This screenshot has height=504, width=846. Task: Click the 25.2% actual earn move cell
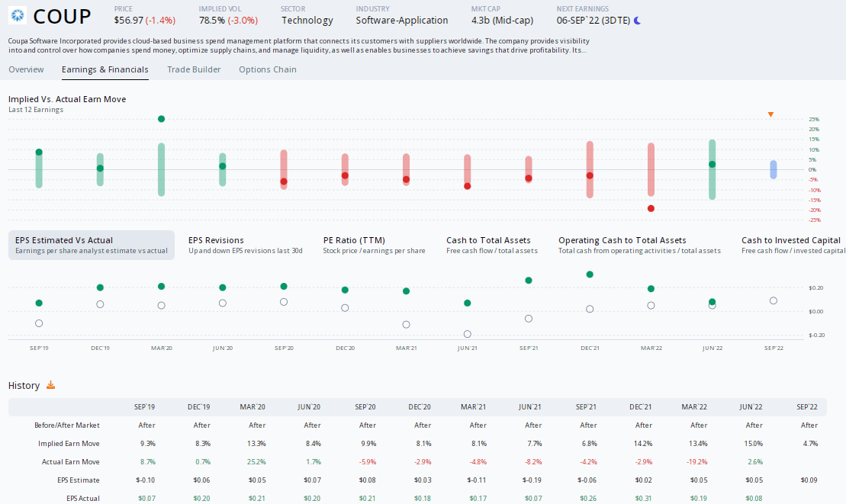257,462
